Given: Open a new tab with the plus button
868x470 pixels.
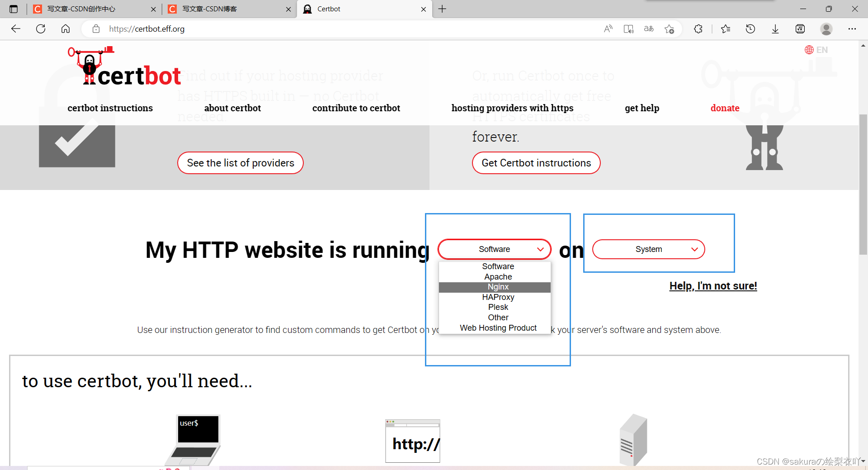Looking at the screenshot, I should tap(442, 9).
